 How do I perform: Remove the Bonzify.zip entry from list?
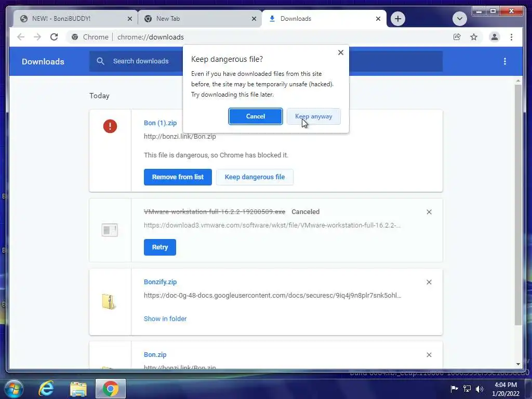(429, 282)
